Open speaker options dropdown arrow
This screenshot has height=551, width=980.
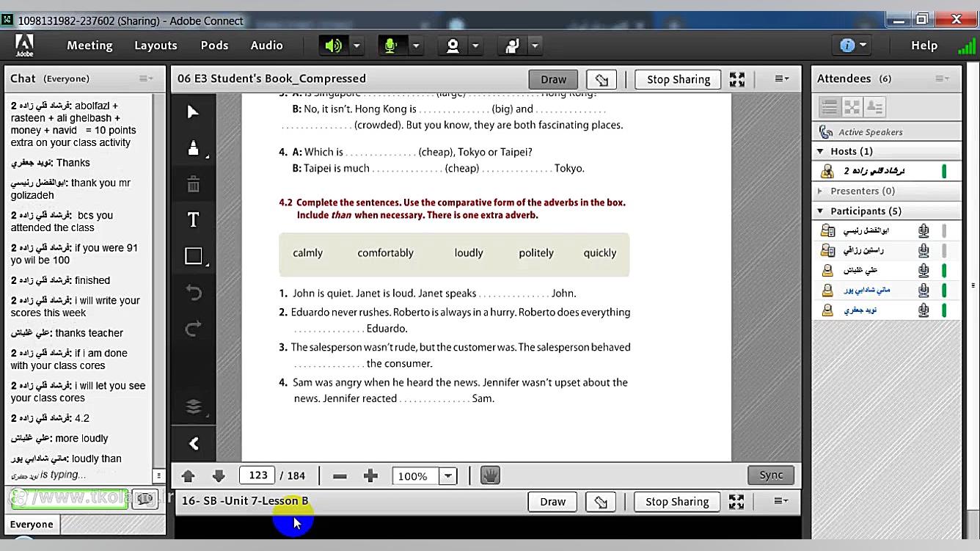(x=356, y=45)
